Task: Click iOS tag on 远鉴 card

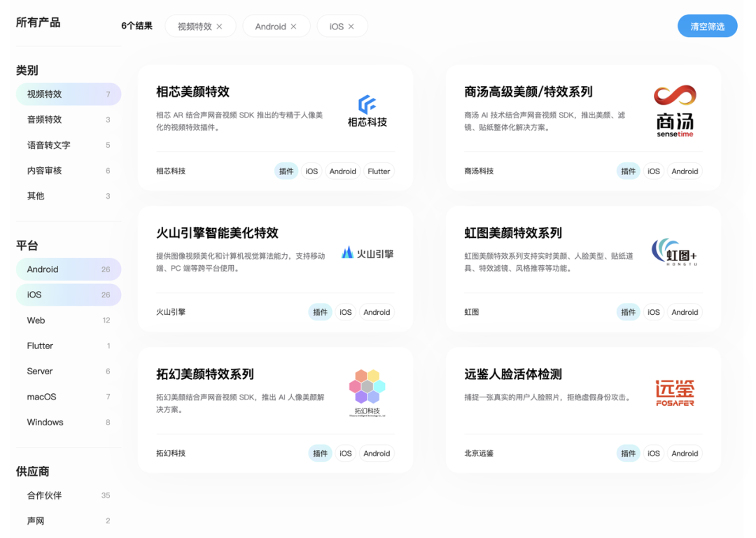Action: [x=654, y=453]
